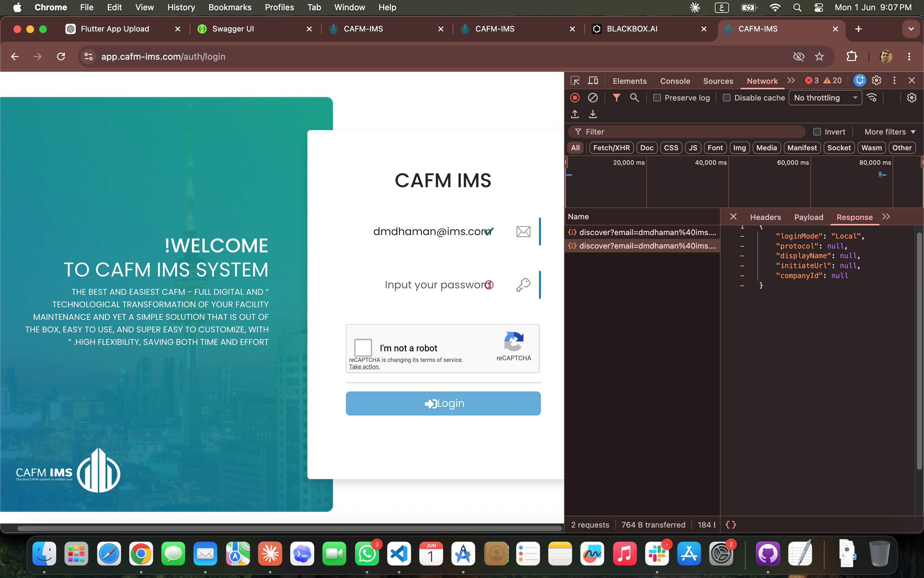Open the Chrome extensions puzzle icon
The height and width of the screenshot is (578, 924).
click(x=851, y=57)
